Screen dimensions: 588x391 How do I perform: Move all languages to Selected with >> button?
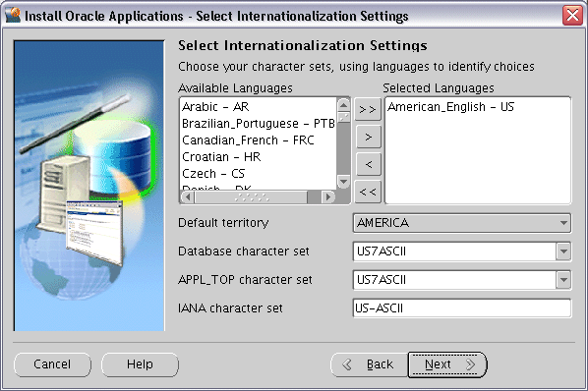point(368,109)
